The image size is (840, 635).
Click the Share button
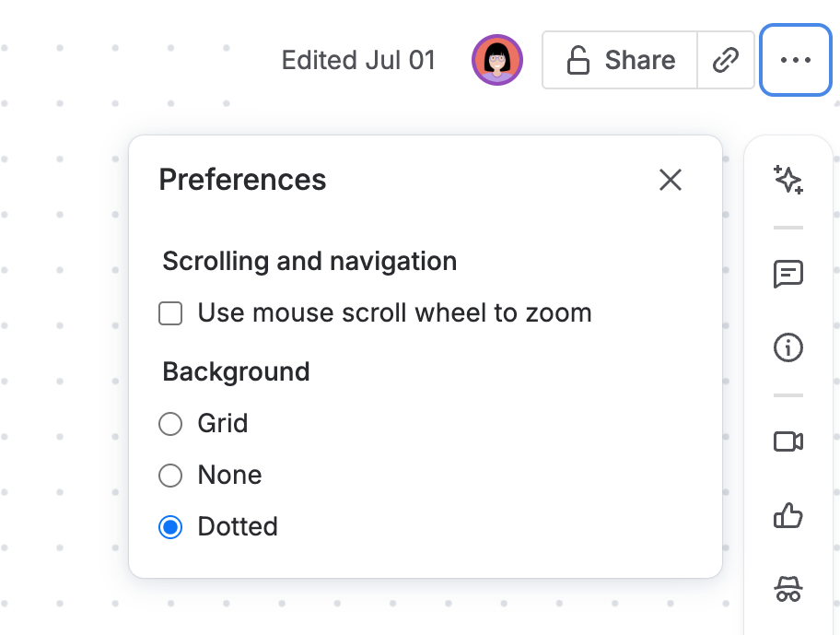coord(620,61)
